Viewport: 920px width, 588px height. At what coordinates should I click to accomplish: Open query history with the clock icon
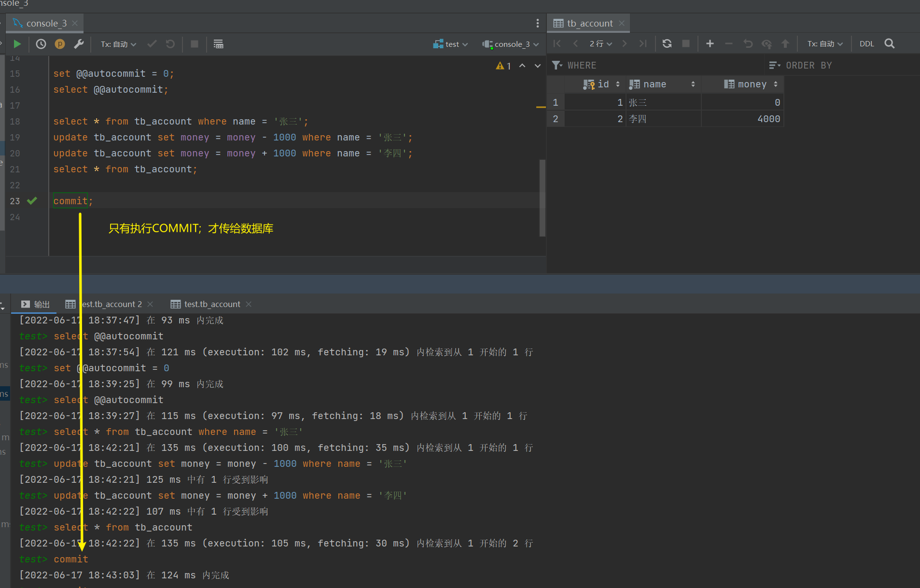[x=41, y=44]
